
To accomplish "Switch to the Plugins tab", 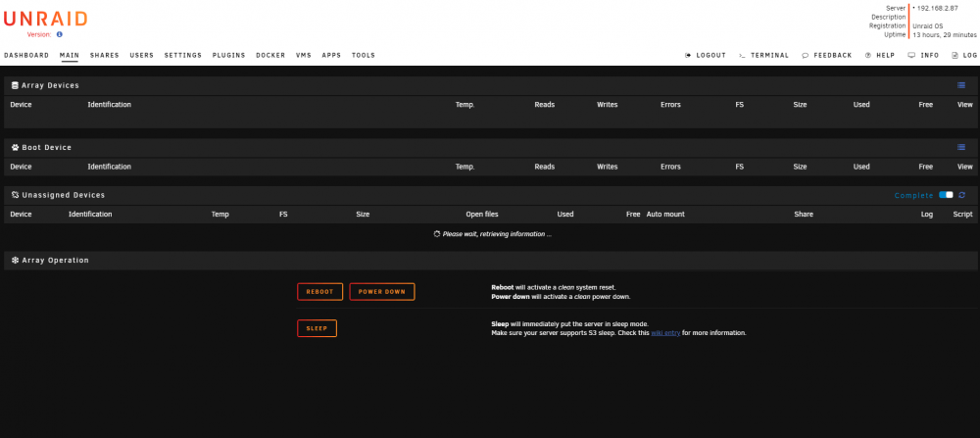I will coord(228,55).
